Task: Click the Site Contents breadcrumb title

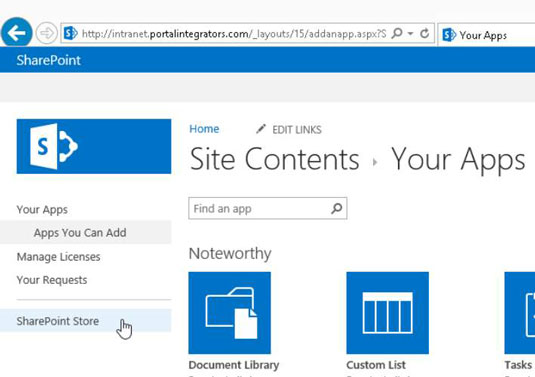Action: [275, 159]
